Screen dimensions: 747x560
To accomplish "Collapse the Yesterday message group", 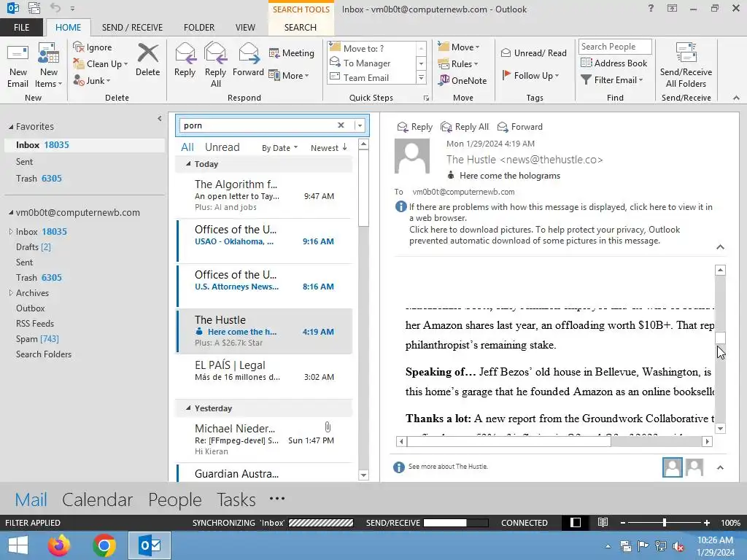I will coord(188,408).
